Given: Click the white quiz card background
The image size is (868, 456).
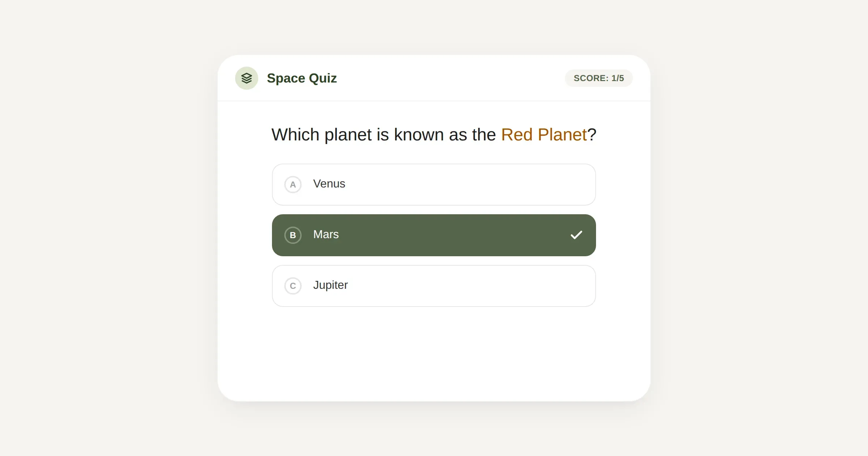Looking at the screenshot, I should pos(434,347).
